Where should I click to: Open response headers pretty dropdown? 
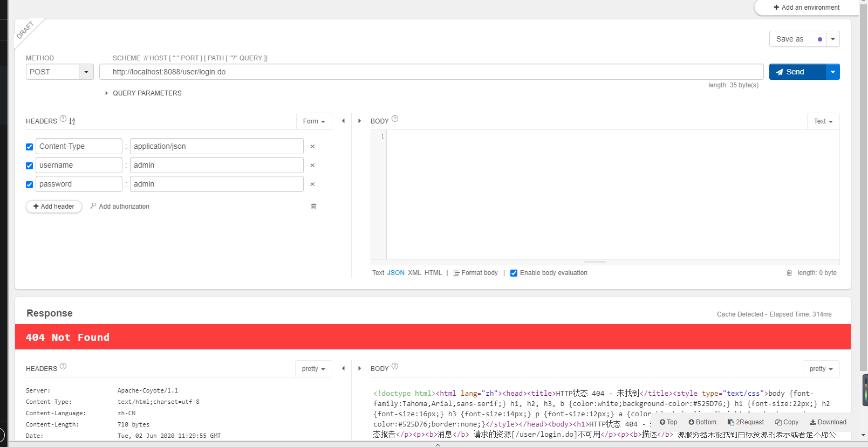coord(313,369)
